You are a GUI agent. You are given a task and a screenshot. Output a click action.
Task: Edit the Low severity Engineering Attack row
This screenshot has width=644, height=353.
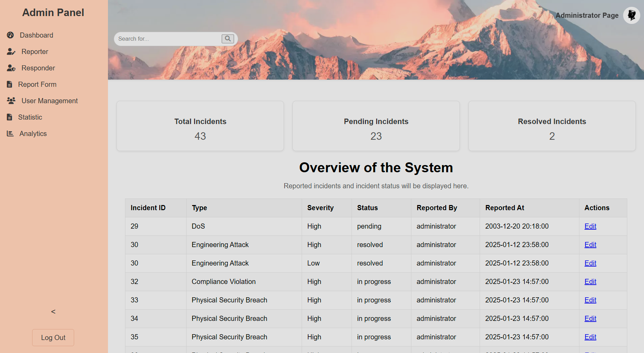click(590, 263)
